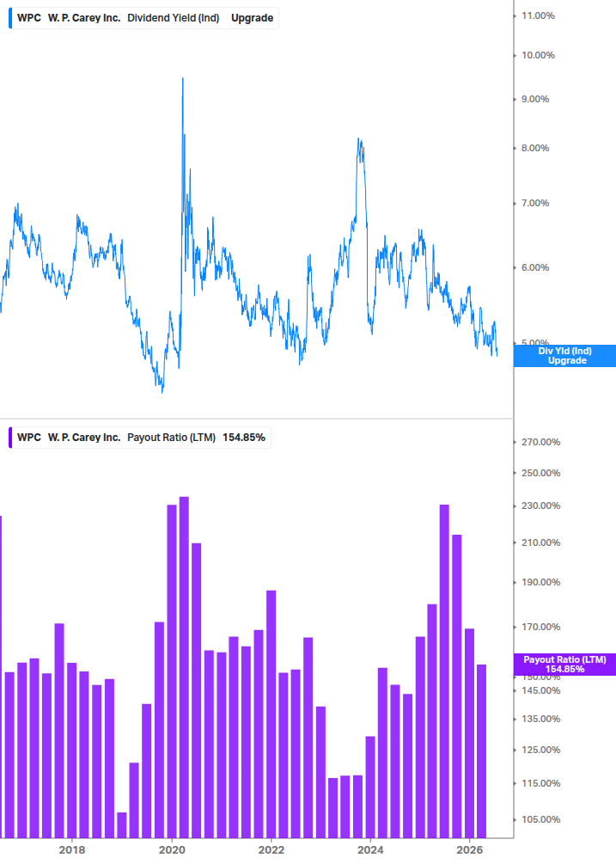Viewport: 616px width, 864px height.
Task: Click the W. P. Carey Inc. name in top legend
Action: (84, 18)
